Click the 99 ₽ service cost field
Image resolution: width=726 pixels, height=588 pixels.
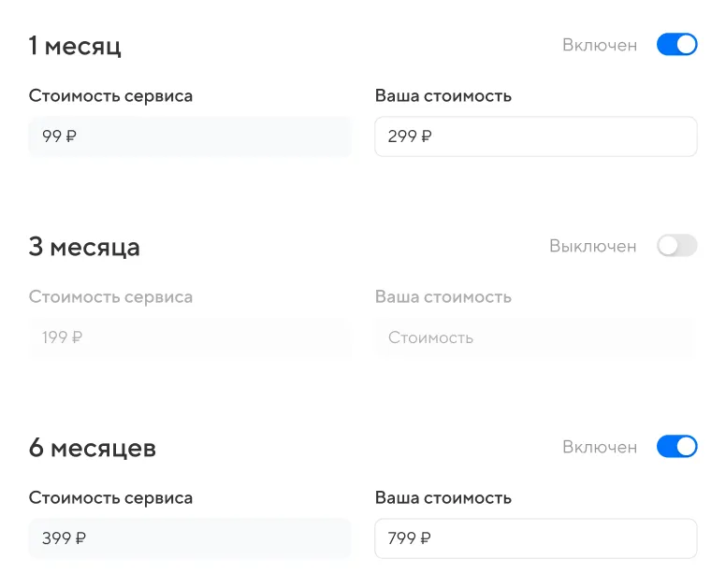(190, 136)
